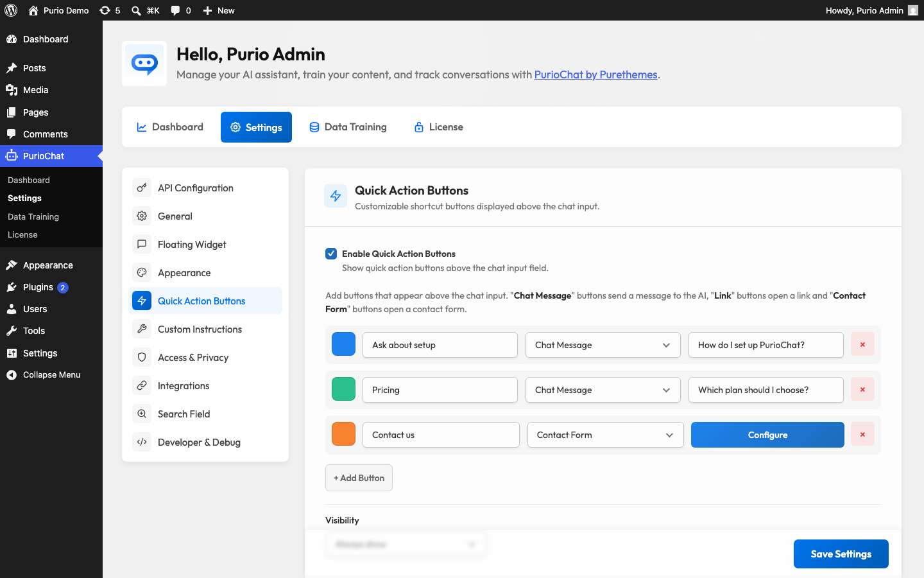Click the lightning icon in the panel header
The image size is (924, 578).
[x=336, y=196]
